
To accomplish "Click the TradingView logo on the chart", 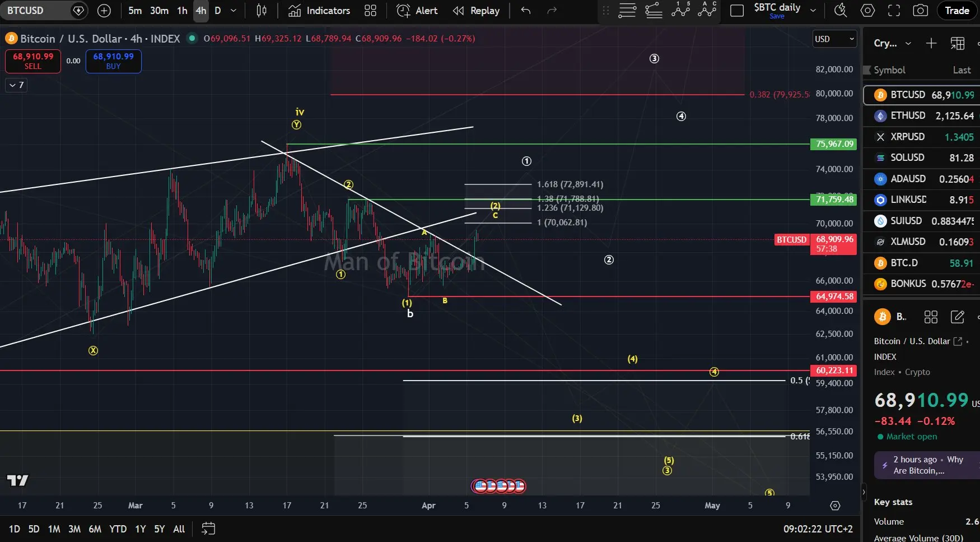I will [17, 480].
